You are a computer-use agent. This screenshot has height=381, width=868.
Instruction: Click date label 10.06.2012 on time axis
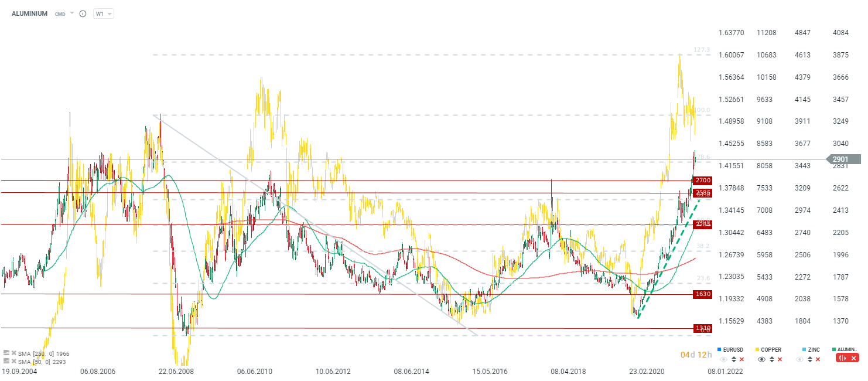pos(334,372)
